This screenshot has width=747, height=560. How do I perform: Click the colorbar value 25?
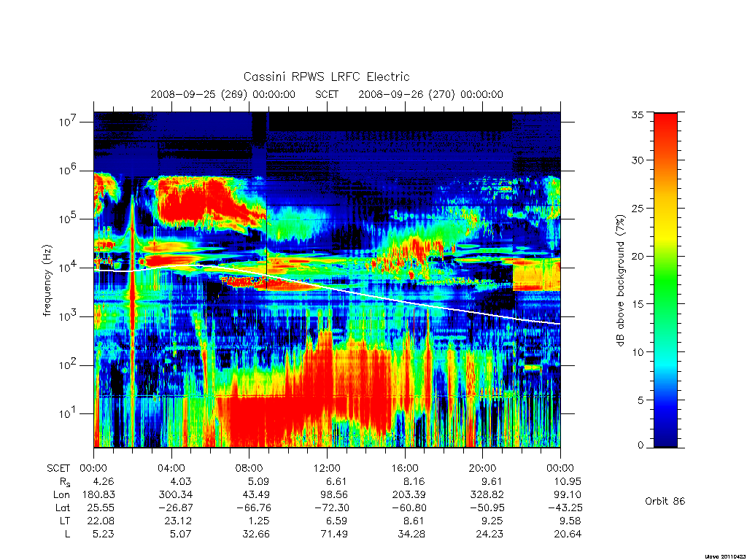point(638,208)
